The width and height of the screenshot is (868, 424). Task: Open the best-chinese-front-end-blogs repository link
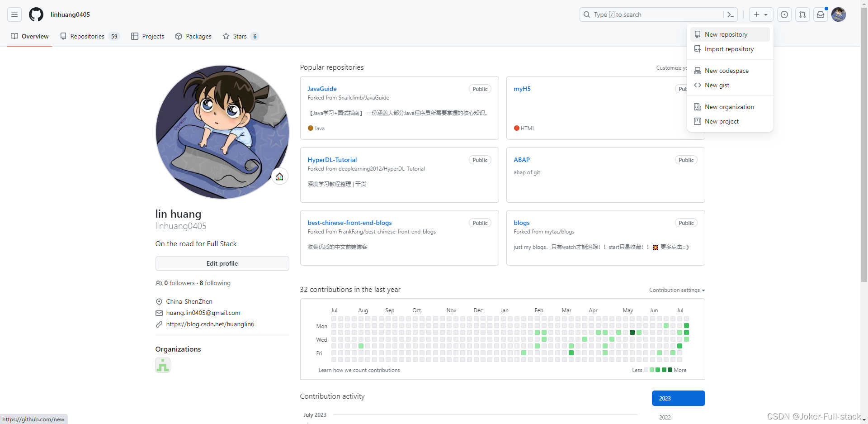[x=349, y=223]
